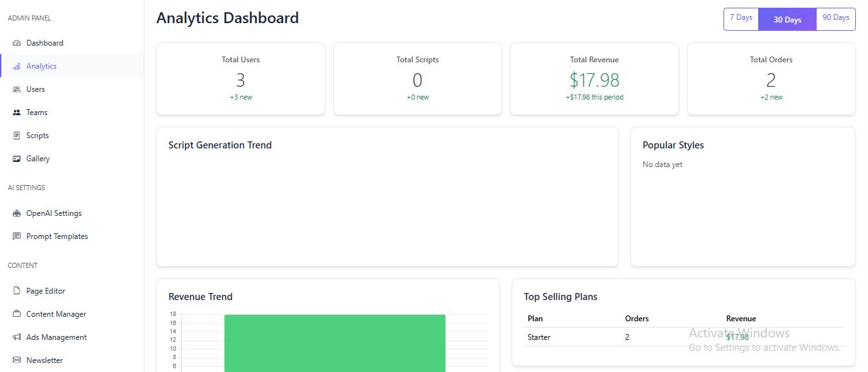This screenshot has width=868, height=372.
Task: Click the Ads Management megaphone icon
Action: point(17,337)
